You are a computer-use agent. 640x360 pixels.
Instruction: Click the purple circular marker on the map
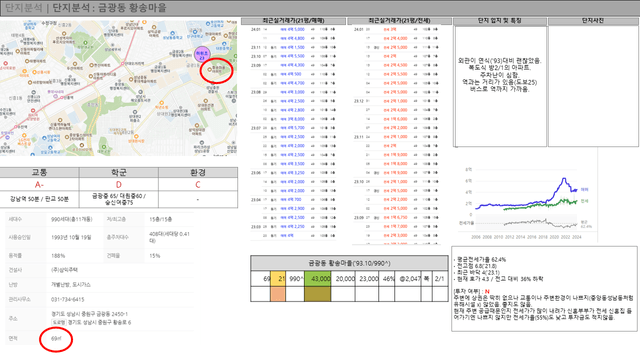(x=202, y=54)
